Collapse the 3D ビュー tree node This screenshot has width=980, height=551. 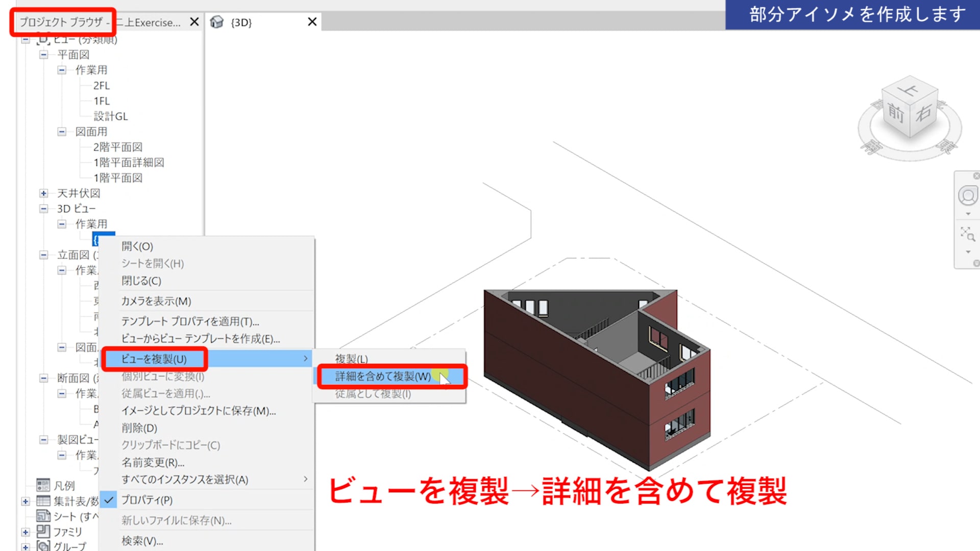click(44, 209)
